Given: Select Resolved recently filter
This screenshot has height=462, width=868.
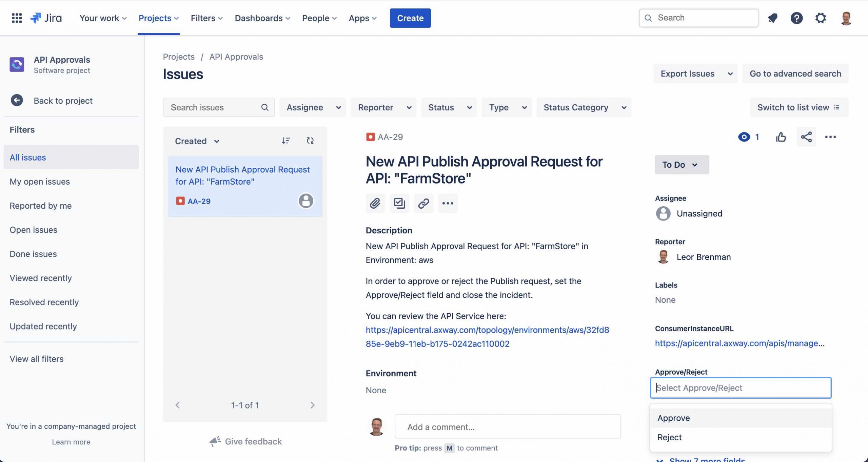Looking at the screenshot, I should click(71, 302).
